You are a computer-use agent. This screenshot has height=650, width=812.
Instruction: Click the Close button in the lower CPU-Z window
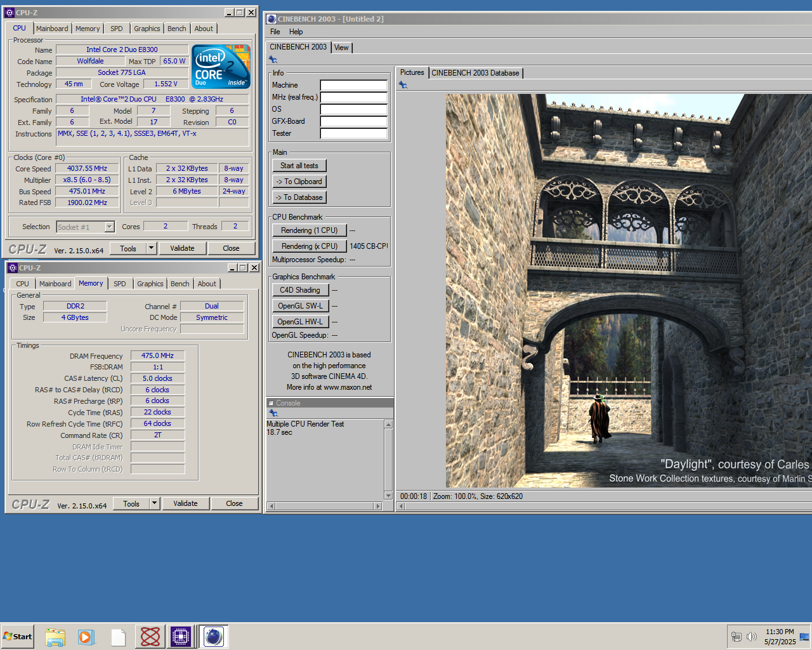coord(234,503)
